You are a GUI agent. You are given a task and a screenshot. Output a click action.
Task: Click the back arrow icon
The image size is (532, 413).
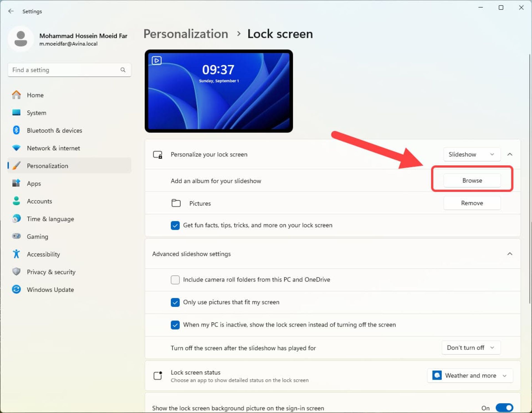[11, 11]
